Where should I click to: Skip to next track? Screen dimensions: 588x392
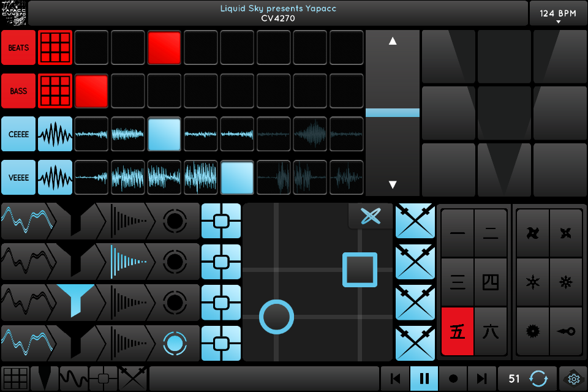tap(482, 379)
